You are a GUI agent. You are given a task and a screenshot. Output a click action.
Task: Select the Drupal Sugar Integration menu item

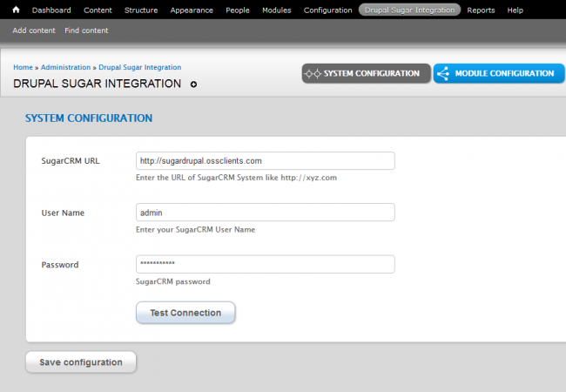coord(410,10)
